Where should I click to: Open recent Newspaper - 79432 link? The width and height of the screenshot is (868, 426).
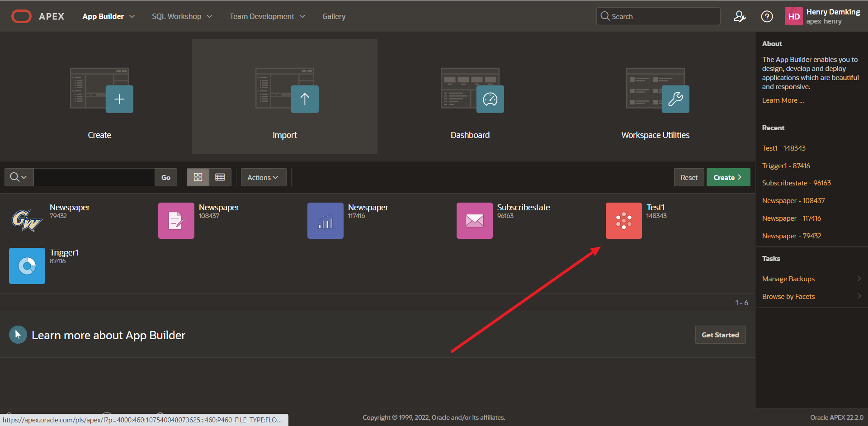point(791,236)
